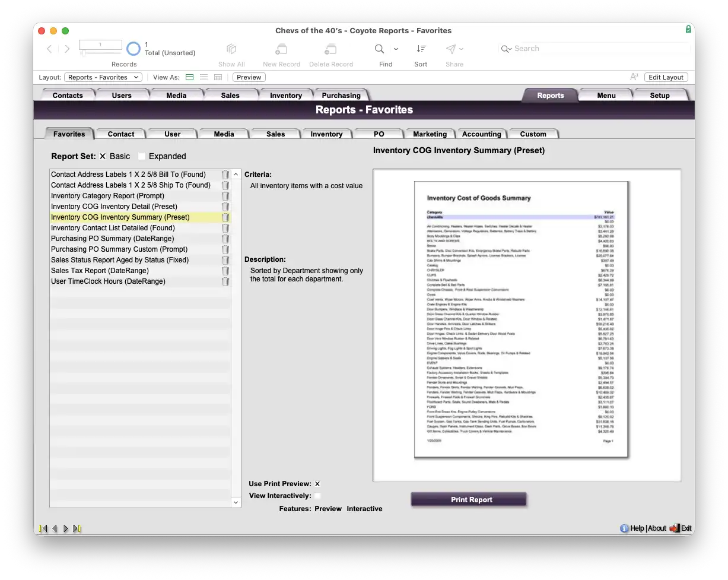Click the Exit icon at bottom right
The height and width of the screenshot is (580, 728).
click(x=675, y=528)
